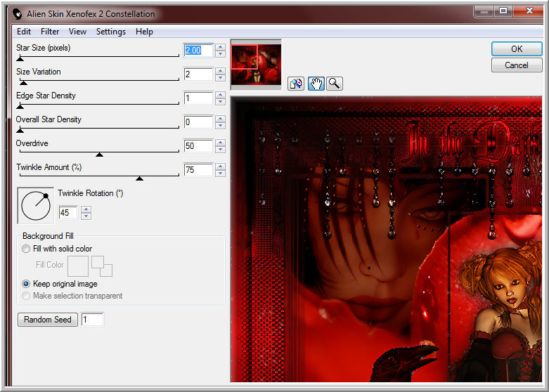Viewport: 549px width, 392px height.
Task: Open the View menu
Action: [x=77, y=32]
